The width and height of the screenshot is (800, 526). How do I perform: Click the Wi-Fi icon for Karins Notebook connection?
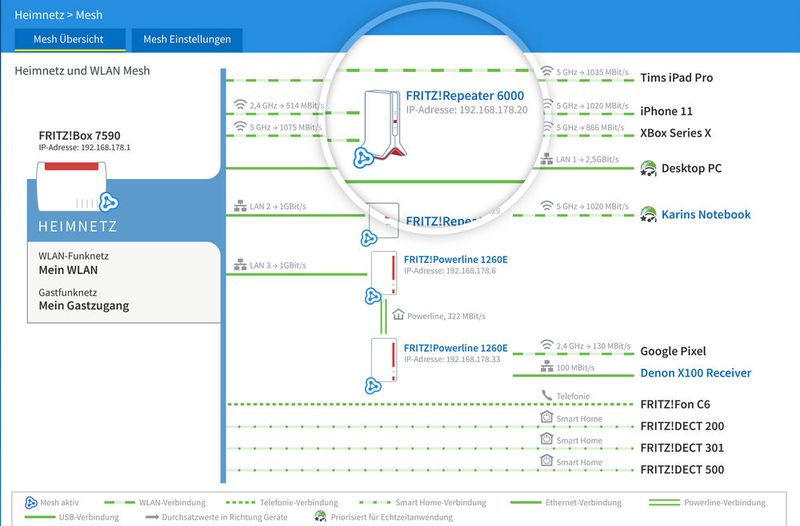pos(546,206)
